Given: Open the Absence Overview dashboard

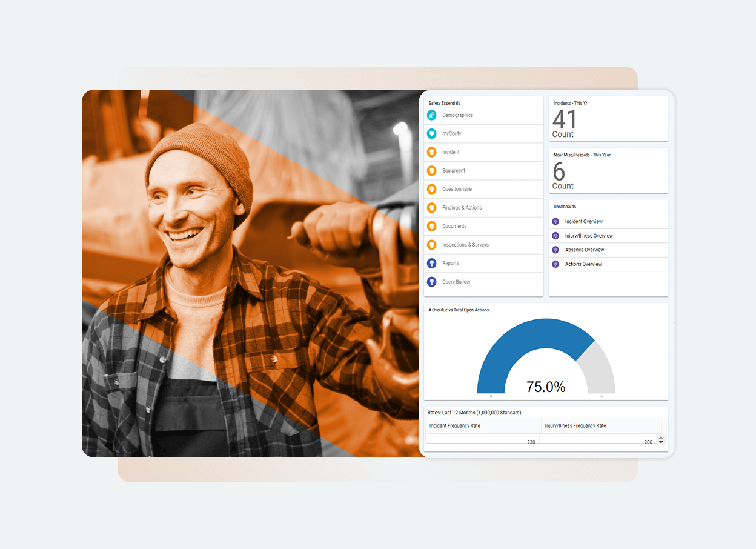Looking at the screenshot, I should 585,250.
